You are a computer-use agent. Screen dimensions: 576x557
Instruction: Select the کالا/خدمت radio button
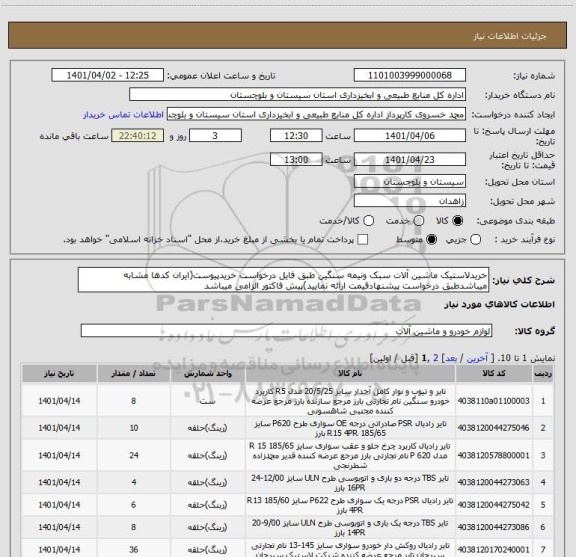click(x=368, y=221)
